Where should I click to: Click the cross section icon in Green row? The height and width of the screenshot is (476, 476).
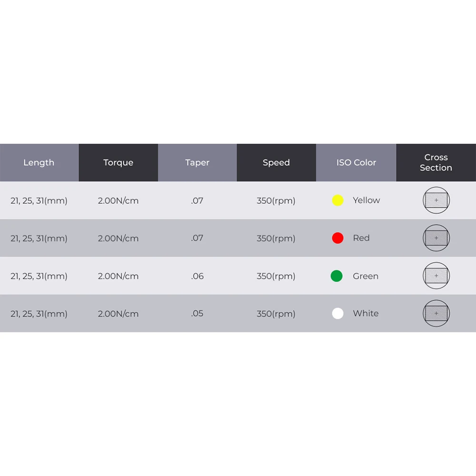coord(436,276)
